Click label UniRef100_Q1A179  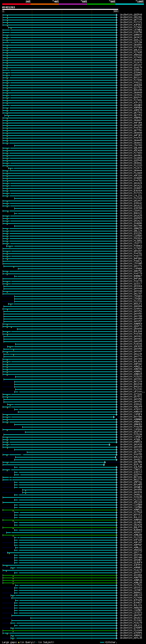click(x=131, y=67)
